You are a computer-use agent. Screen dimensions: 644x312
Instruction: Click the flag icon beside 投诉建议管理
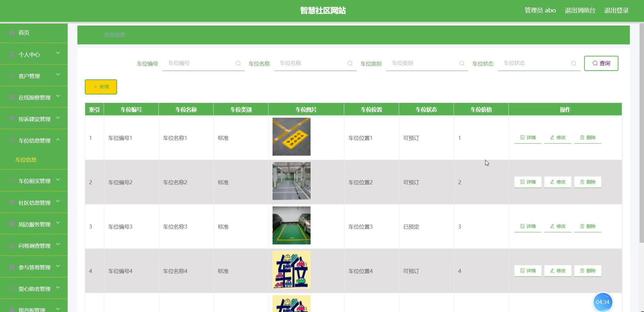(x=12, y=119)
